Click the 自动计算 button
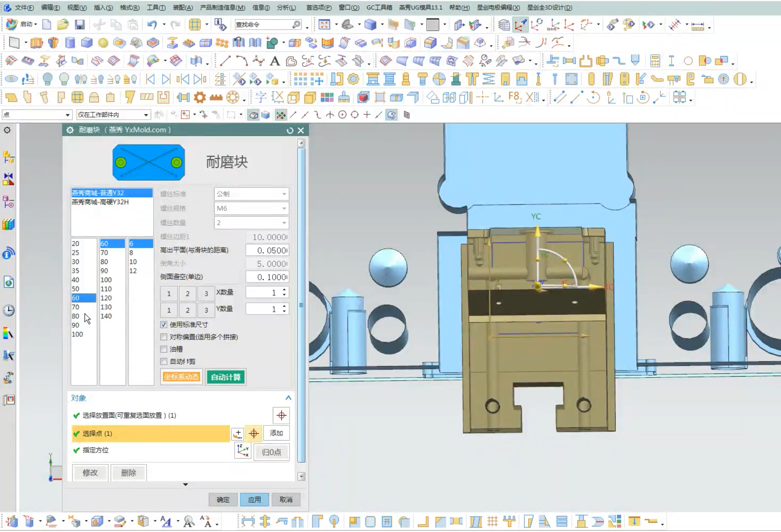781x532 pixels. 226,377
